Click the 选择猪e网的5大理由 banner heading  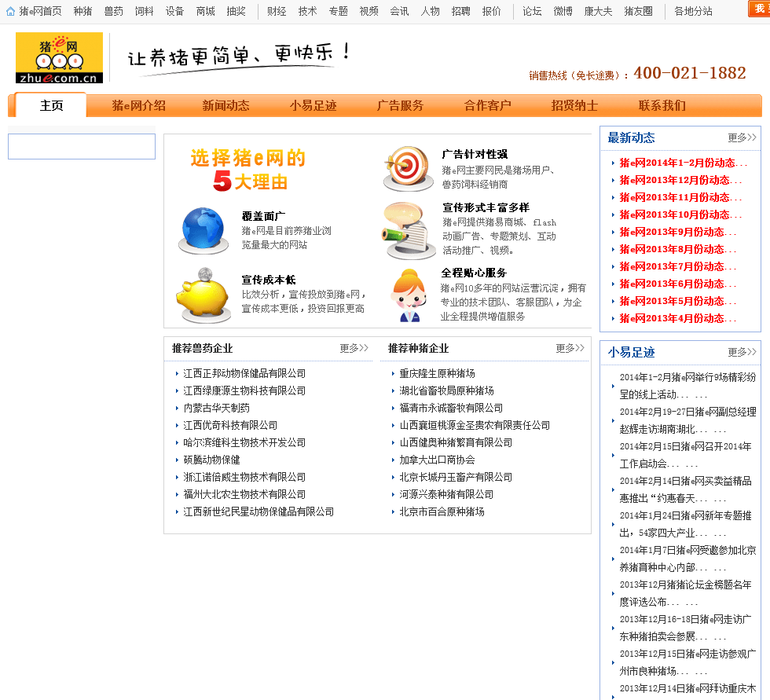coord(248,170)
